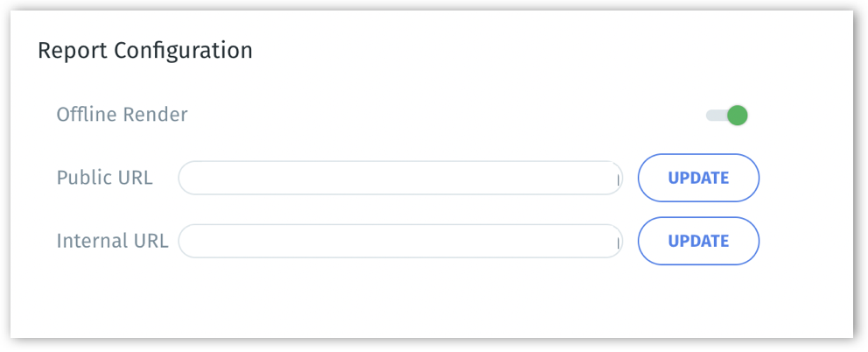Focus the input box beside Internal URL
This screenshot has height=352, width=868.
(399, 241)
